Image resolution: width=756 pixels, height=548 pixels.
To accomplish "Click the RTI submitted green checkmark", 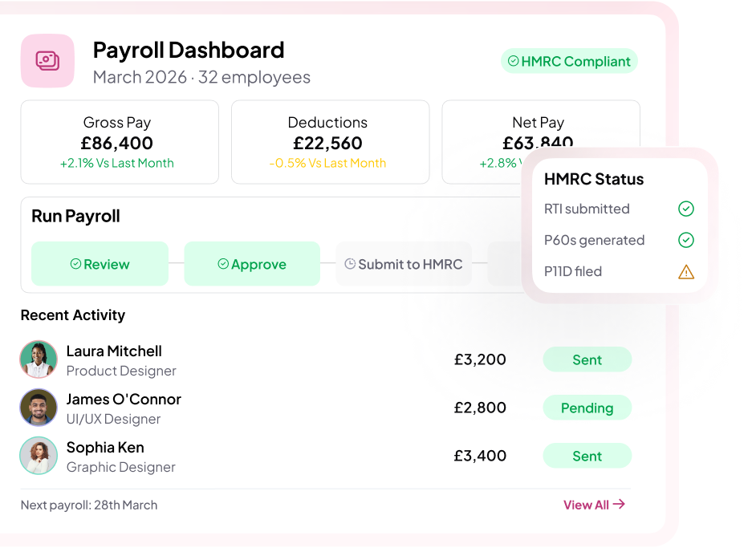I will pyautogui.click(x=685, y=209).
